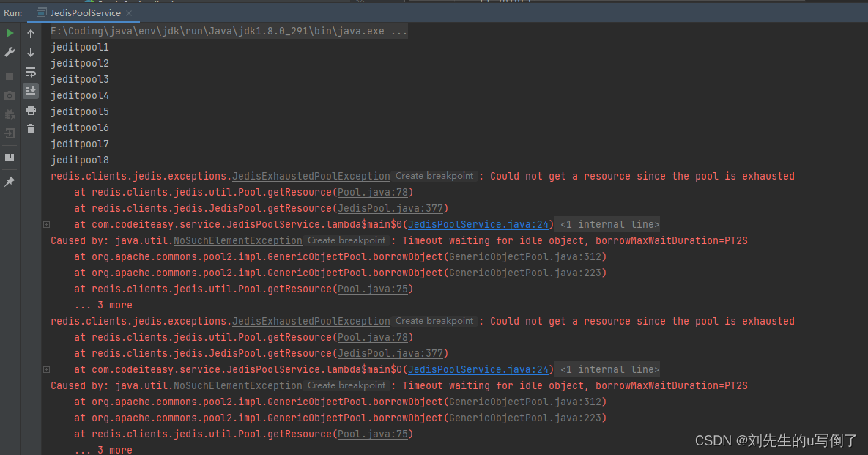The image size is (868, 455).
Task: Click the Print console output icon
Action: 31,110
